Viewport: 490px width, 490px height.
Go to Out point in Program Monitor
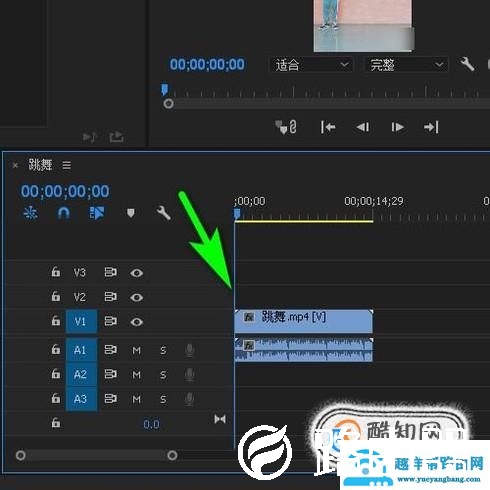431,127
